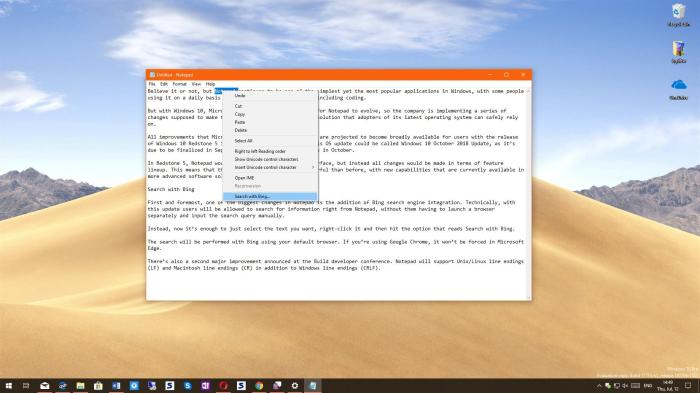Choose Paste from the context menu
Image resolution: width=700 pixels, height=393 pixels.
click(270, 122)
